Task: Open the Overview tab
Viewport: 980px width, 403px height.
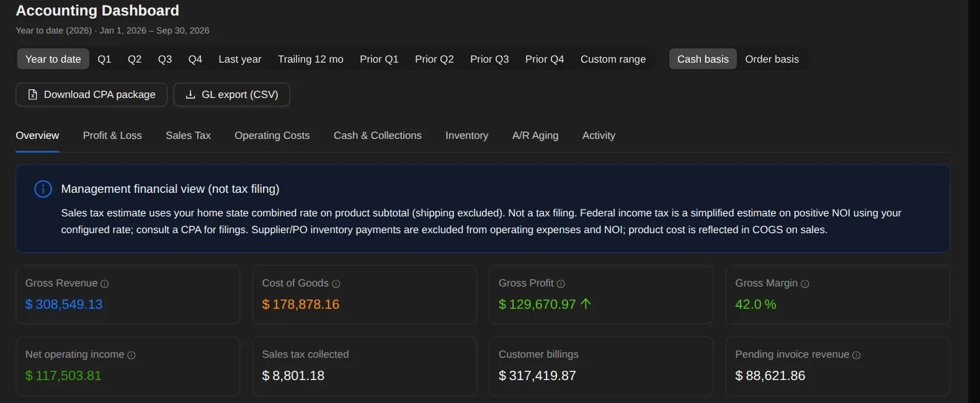Action: 37,135
